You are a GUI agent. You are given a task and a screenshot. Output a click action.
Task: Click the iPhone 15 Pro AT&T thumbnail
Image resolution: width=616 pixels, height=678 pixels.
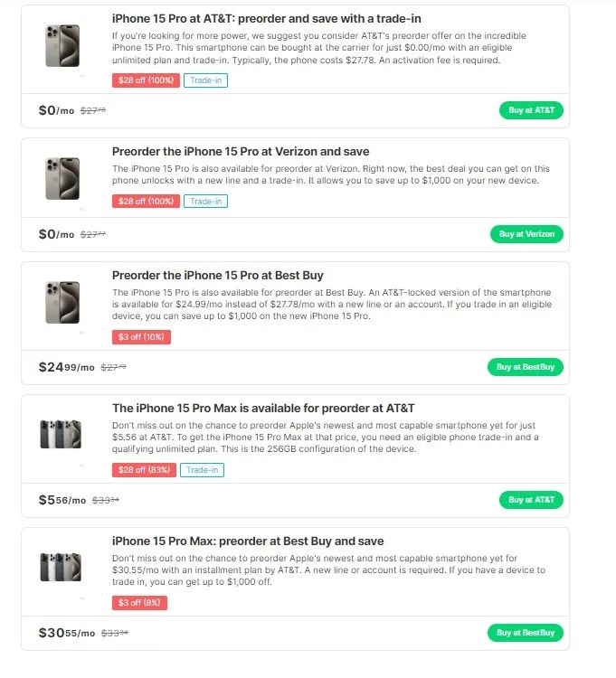(62, 46)
